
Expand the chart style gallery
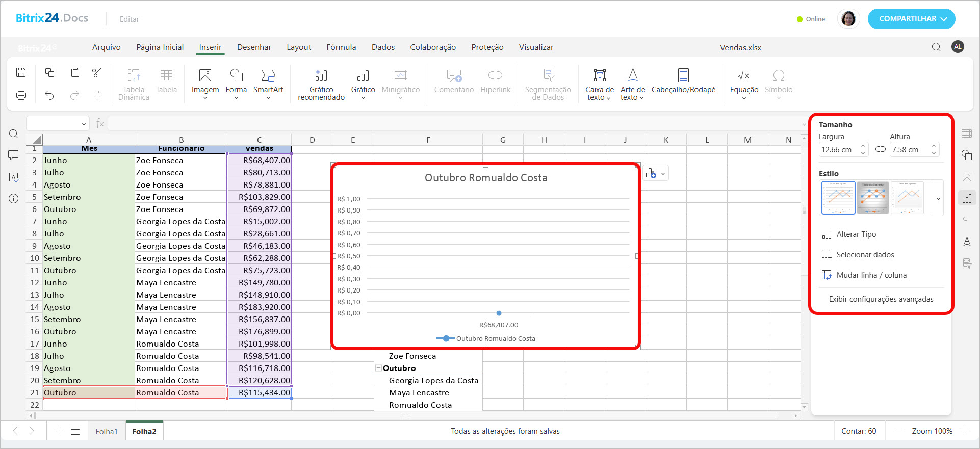pyautogui.click(x=938, y=199)
